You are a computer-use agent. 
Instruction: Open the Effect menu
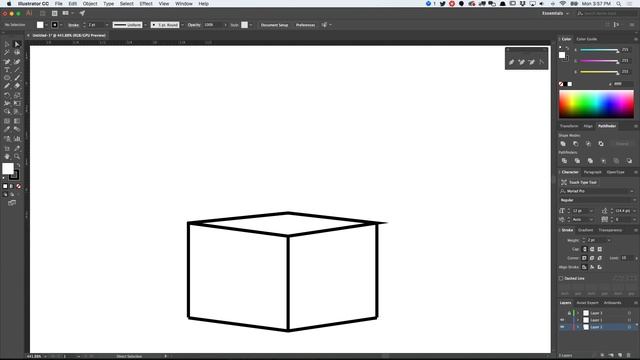(x=146, y=4)
